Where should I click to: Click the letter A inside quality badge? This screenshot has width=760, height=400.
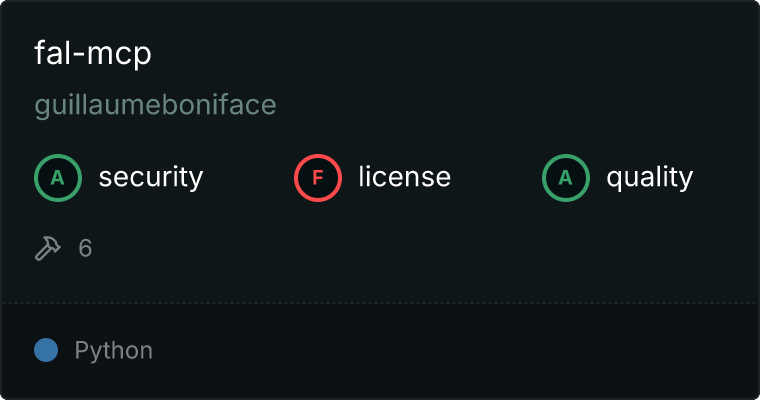(566, 178)
